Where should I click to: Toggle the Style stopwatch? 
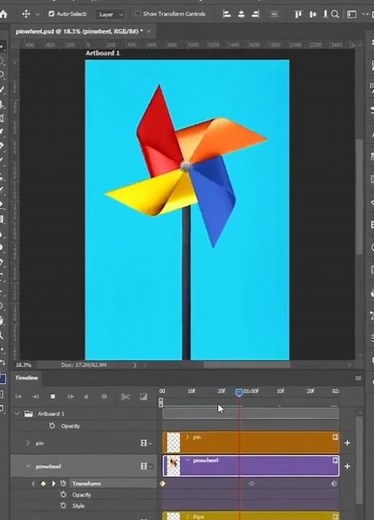63,506
